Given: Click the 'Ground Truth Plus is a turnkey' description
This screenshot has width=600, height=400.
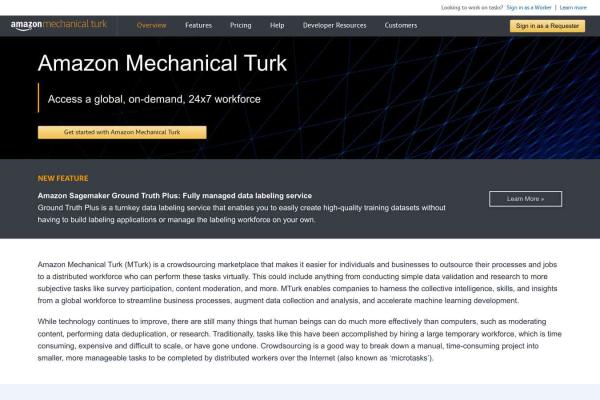Looking at the screenshot, I should point(241,214).
